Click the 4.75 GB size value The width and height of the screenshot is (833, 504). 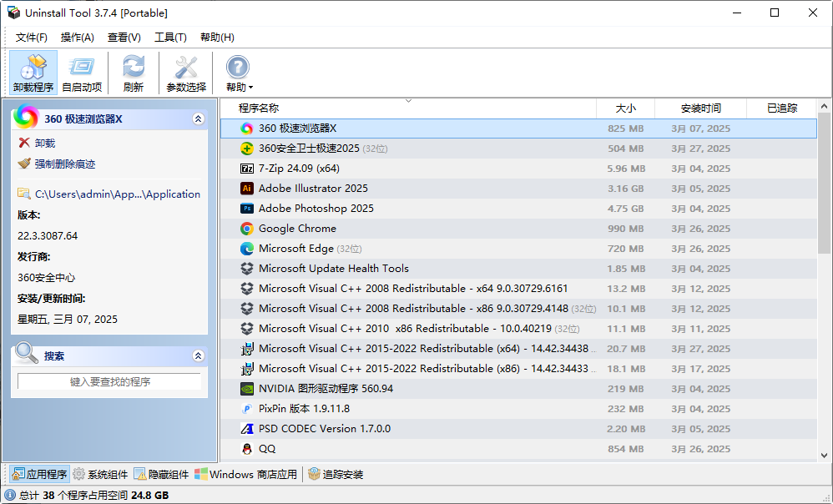(x=626, y=209)
